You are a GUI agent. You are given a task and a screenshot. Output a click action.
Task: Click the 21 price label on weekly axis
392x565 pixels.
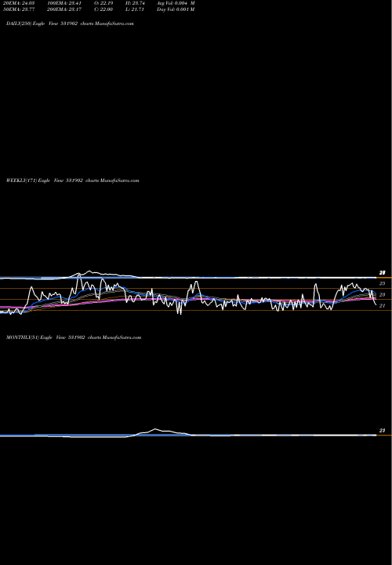tap(383, 306)
